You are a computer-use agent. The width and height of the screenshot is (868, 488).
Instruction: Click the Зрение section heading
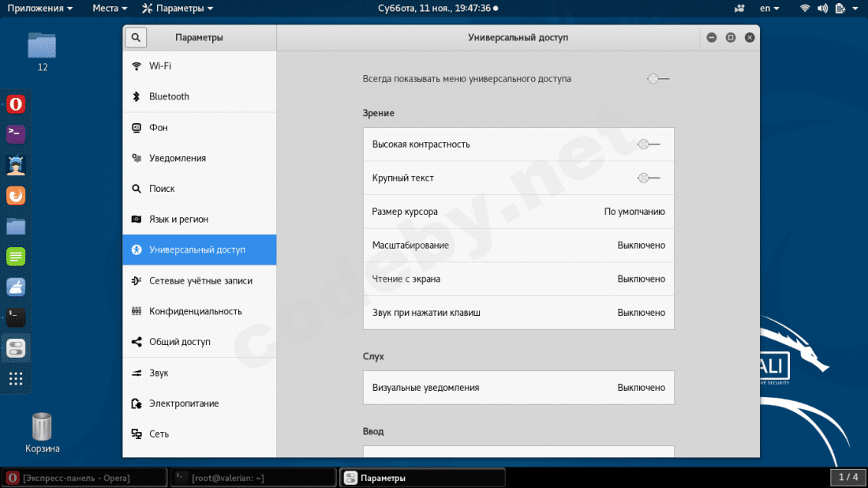[x=379, y=113]
